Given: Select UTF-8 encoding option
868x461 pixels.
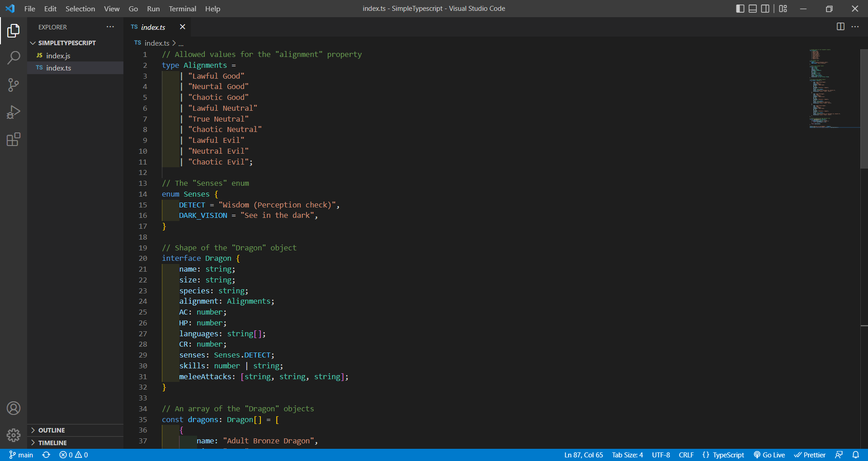Looking at the screenshot, I should pyautogui.click(x=661, y=455).
